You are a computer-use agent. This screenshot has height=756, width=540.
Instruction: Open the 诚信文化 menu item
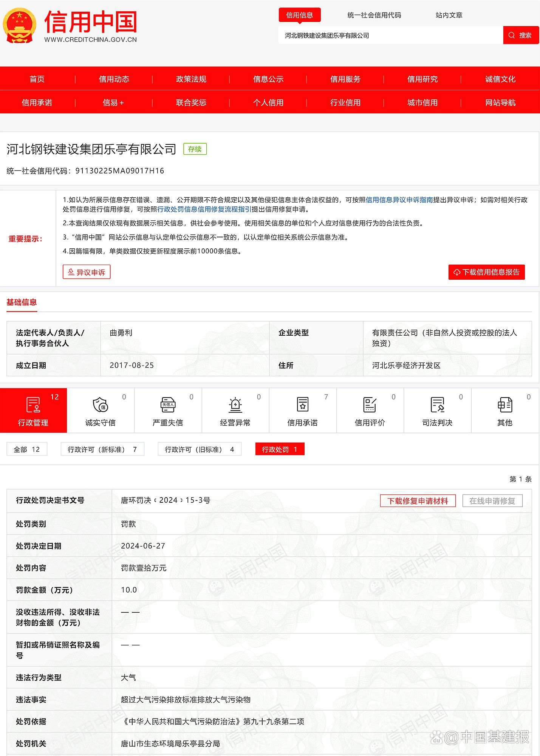click(500, 79)
